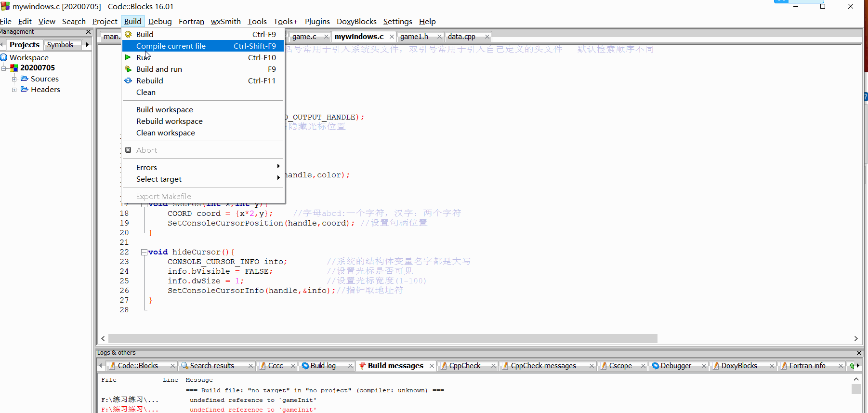
Task: Expand the Sources tree node
Action: click(x=14, y=79)
